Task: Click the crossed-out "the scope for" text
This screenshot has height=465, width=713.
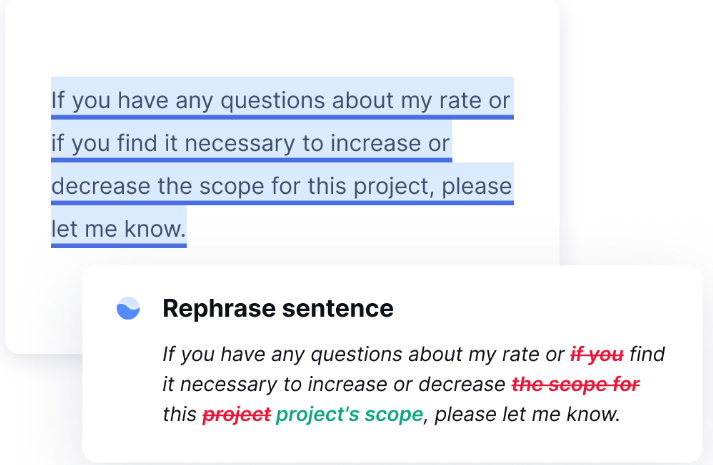Action: pyautogui.click(x=575, y=384)
